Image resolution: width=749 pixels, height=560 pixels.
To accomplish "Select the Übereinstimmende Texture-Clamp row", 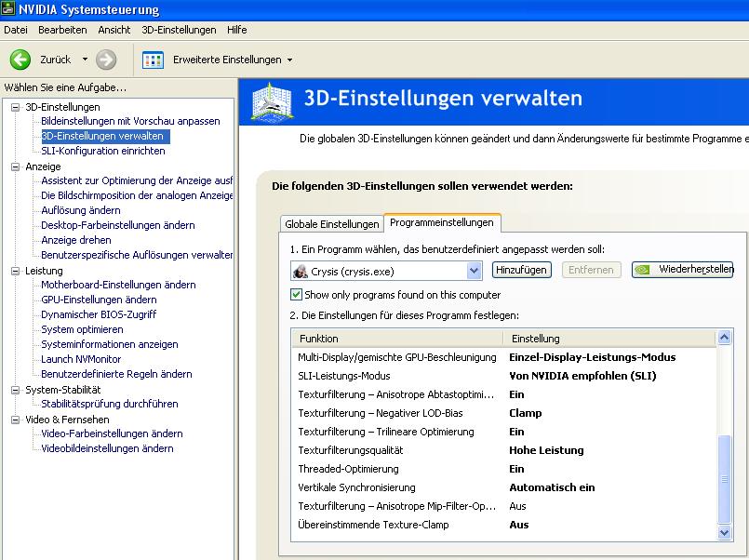I will click(504, 525).
